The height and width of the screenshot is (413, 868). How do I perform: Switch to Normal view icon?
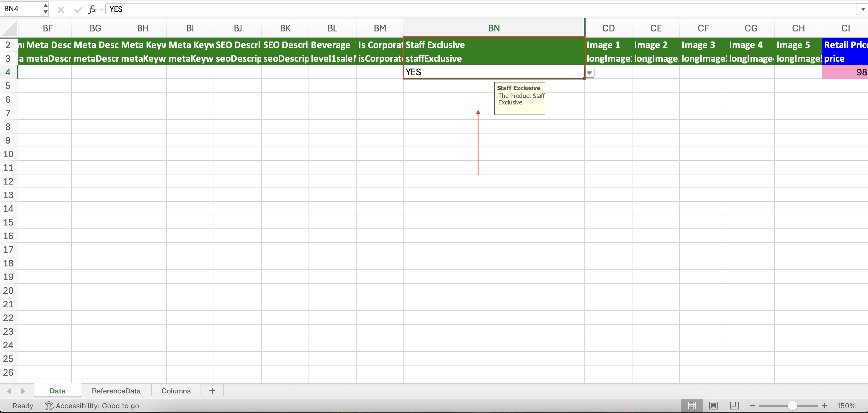click(x=692, y=406)
